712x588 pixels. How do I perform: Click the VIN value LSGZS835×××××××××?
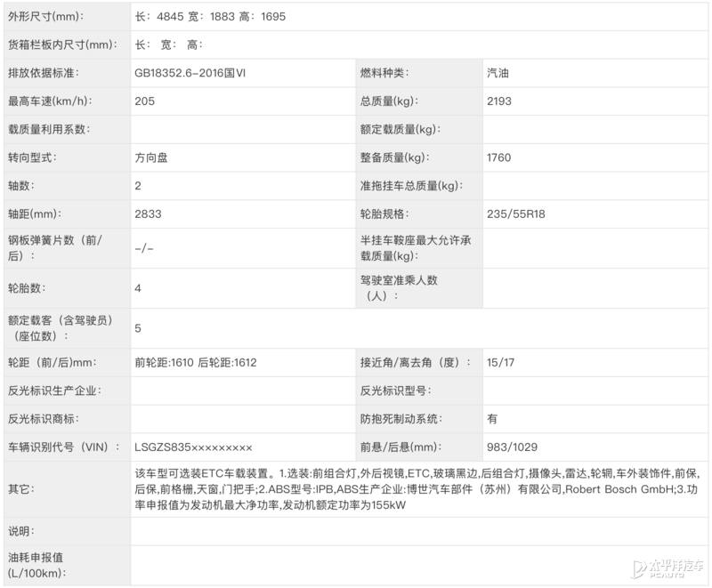pyautogui.click(x=193, y=447)
